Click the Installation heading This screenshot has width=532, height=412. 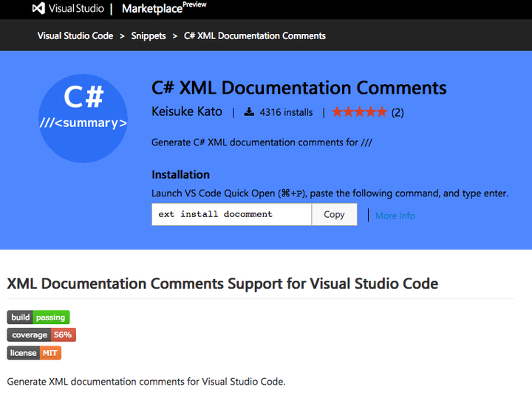[x=180, y=175]
